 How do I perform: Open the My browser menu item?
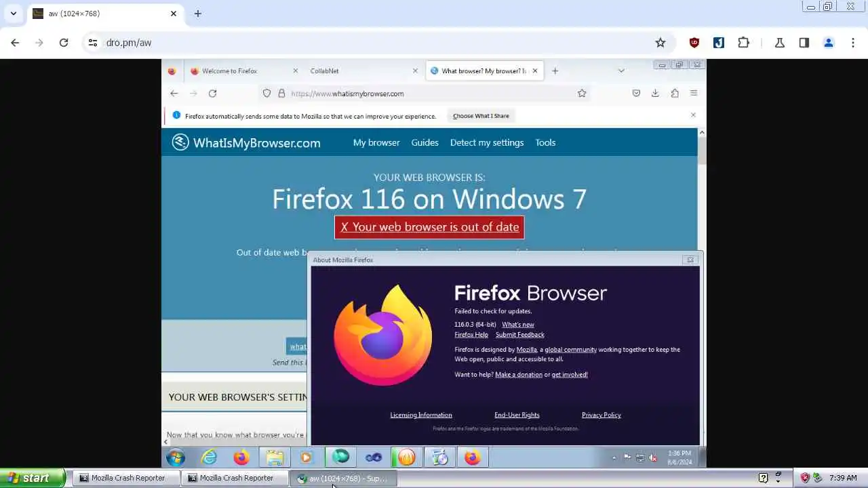coord(376,142)
